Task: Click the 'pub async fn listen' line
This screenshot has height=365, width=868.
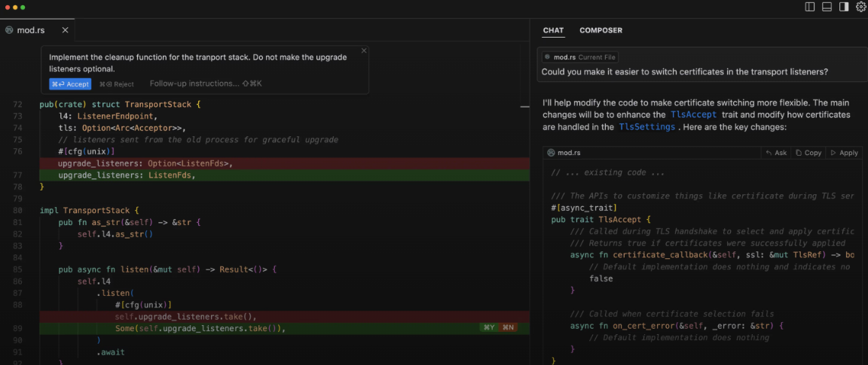Action: point(167,269)
